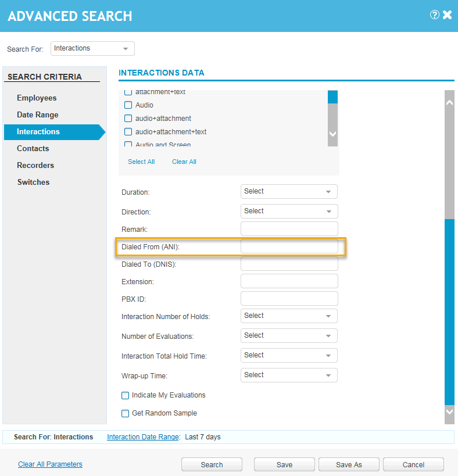This screenshot has height=476, width=458.
Task: Expand the Wrap-up Time dropdown
Action: click(289, 375)
